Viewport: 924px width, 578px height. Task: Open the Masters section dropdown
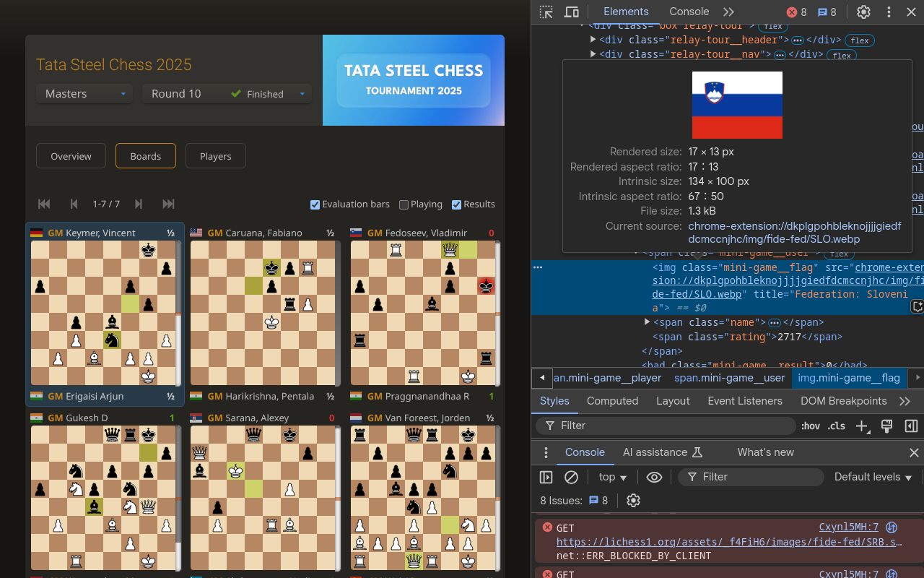click(84, 94)
